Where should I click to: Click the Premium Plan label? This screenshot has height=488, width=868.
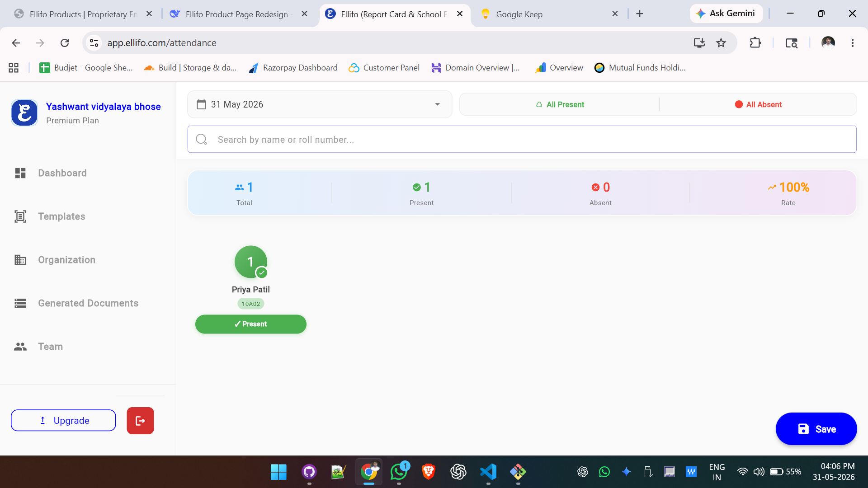[72, 121]
